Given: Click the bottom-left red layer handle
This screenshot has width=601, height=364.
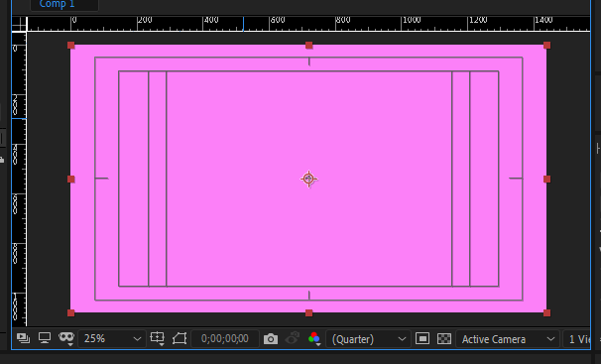Looking at the screenshot, I should (x=70, y=313).
